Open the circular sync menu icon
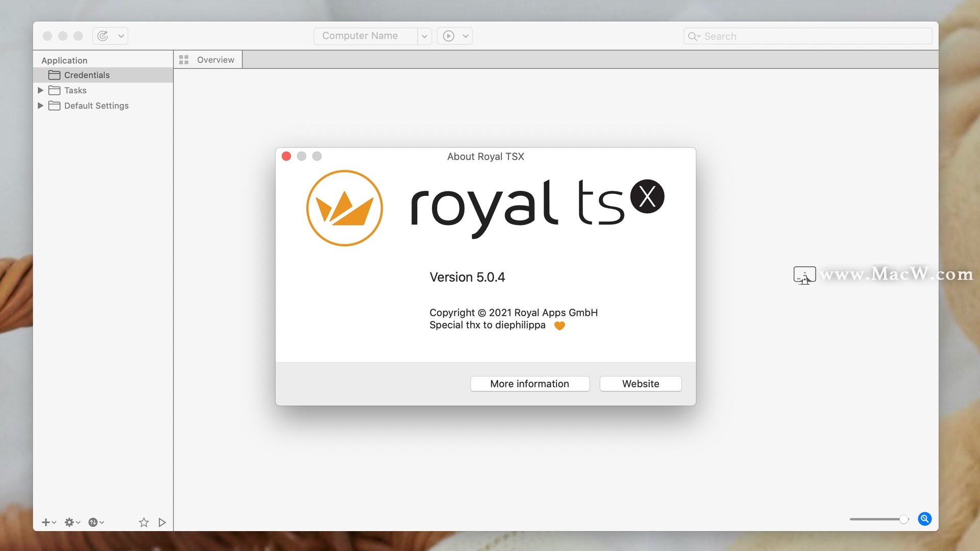Viewport: 980px width, 551px height. coord(96,522)
